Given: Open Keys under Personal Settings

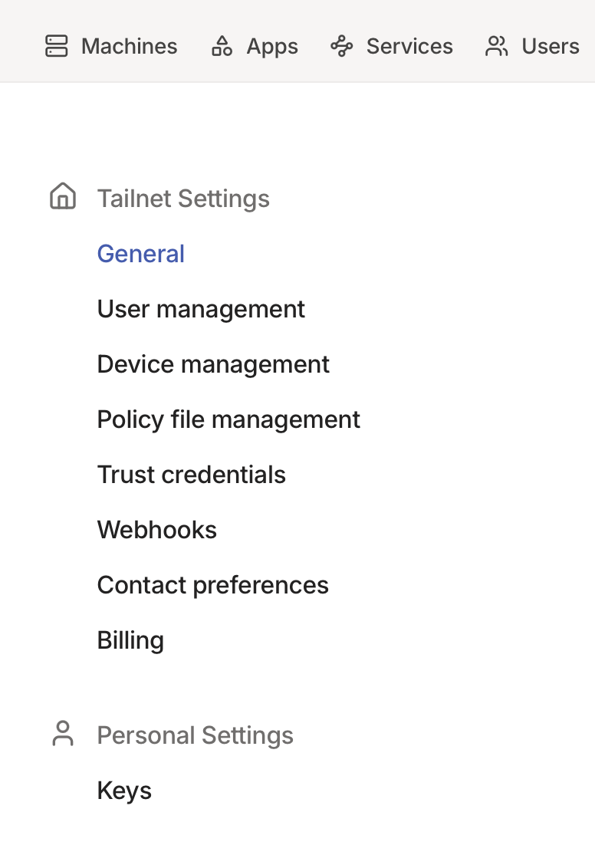Looking at the screenshot, I should [x=124, y=791].
